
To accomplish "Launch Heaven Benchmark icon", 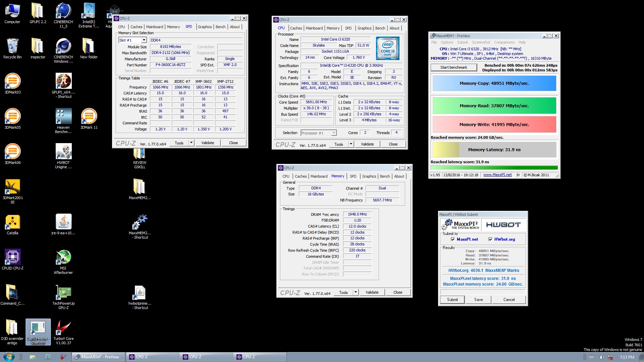I will click(63, 121).
